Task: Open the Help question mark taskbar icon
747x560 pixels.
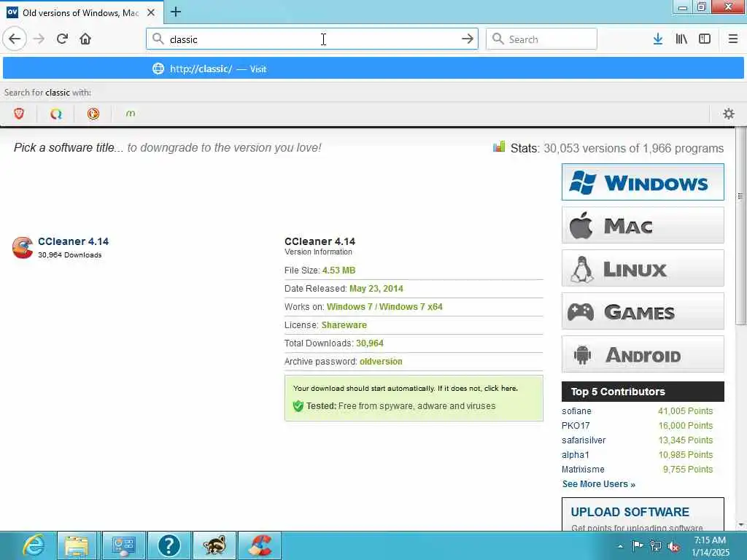Action: [x=169, y=545]
